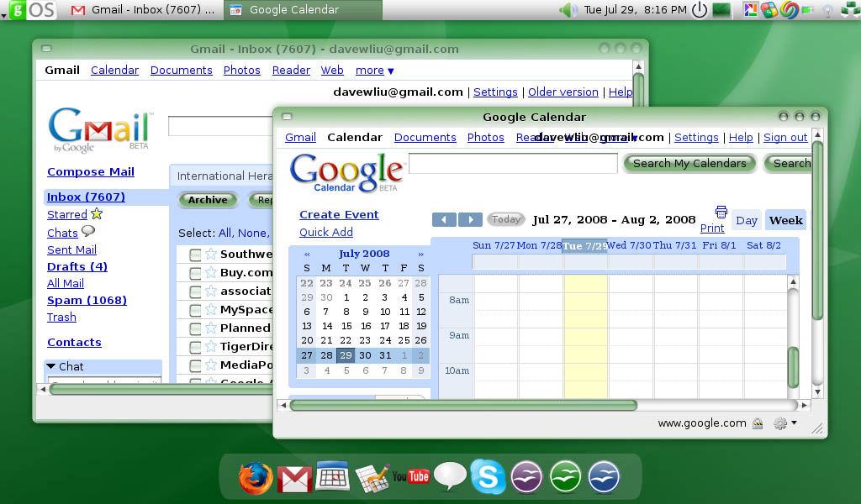The width and height of the screenshot is (861, 504).
Task: Open Picasa from the system tray
Action: (x=751, y=9)
